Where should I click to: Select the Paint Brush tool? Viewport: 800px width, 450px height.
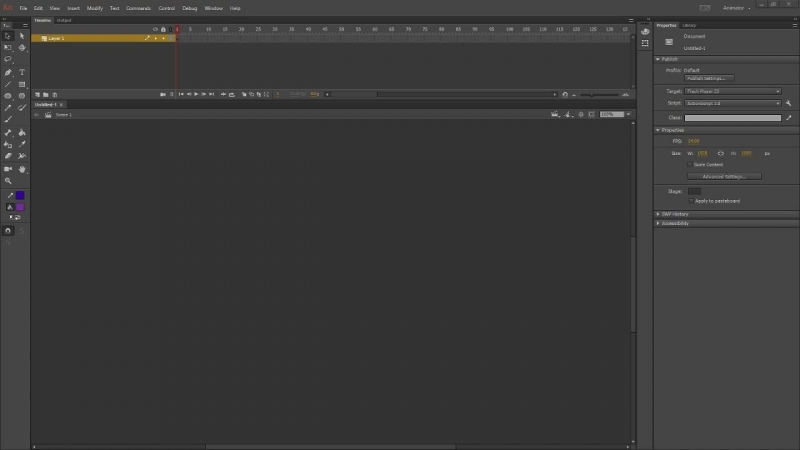22,108
